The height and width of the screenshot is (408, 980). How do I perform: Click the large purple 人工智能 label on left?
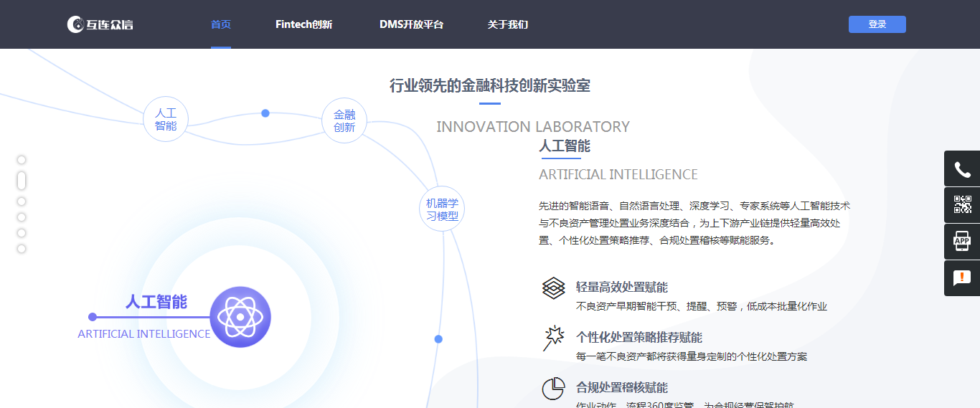(x=156, y=302)
